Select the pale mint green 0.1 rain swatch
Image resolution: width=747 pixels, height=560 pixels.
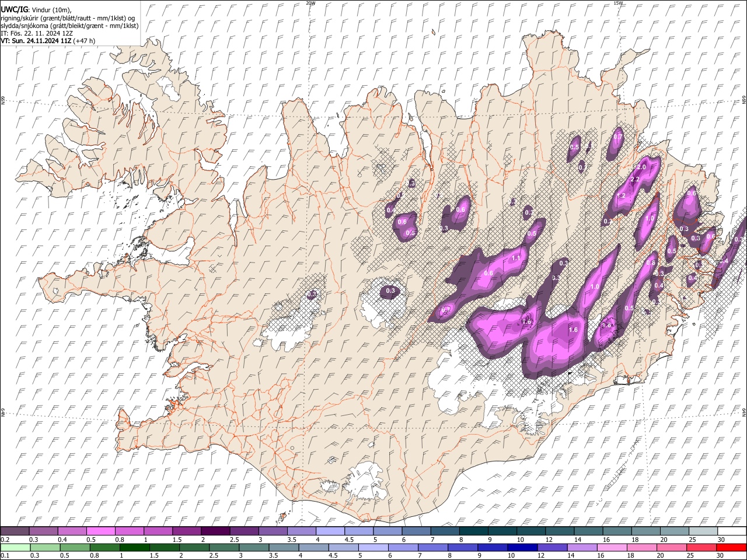coord(15,547)
